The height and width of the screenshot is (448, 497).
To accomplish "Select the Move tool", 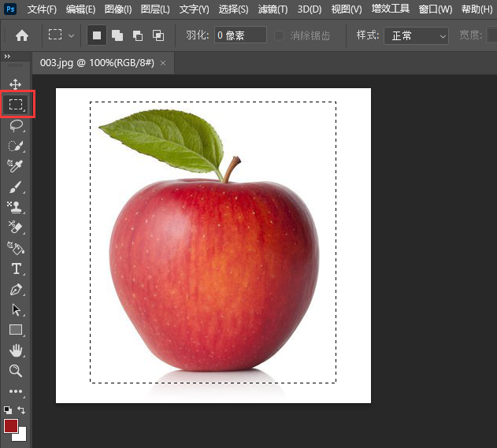I will [15, 83].
